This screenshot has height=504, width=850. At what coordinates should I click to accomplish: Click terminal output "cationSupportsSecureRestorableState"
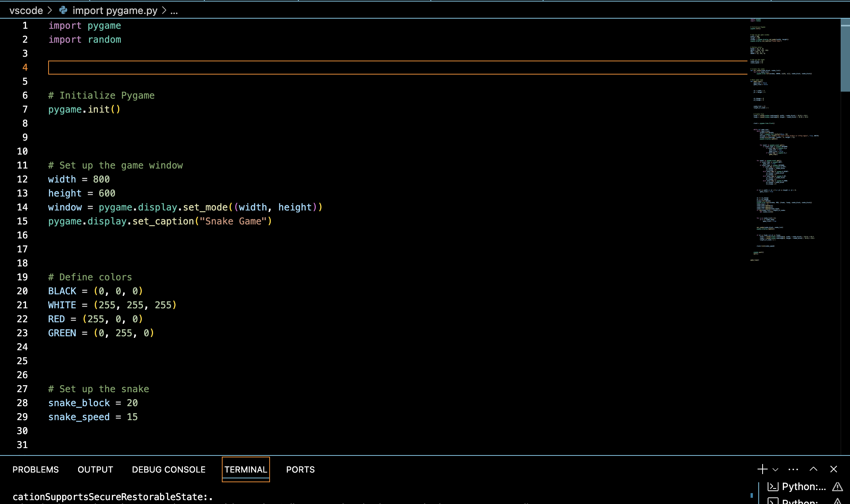coord(110,497)
